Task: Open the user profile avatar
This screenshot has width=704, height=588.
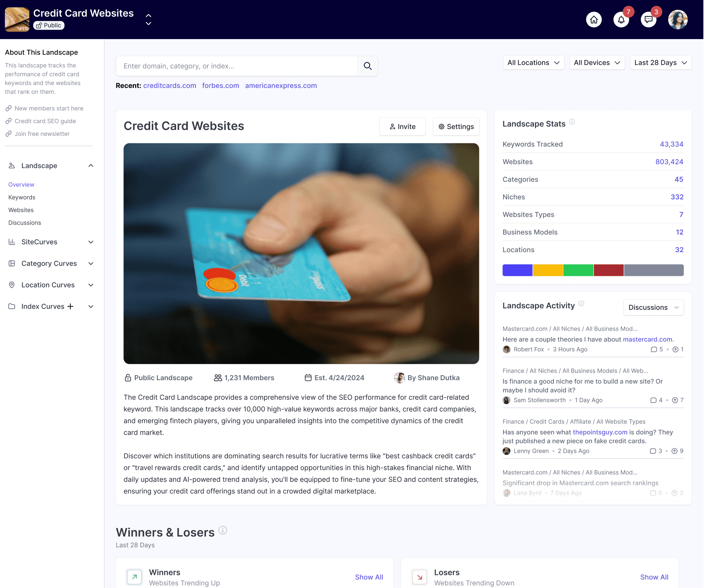Action: [678, 20]
